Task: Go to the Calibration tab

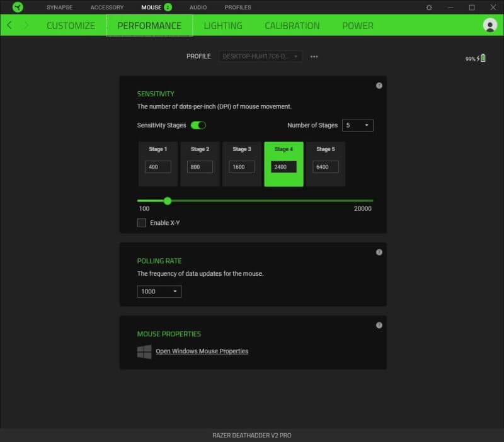Action: click(x=292, y=26)
